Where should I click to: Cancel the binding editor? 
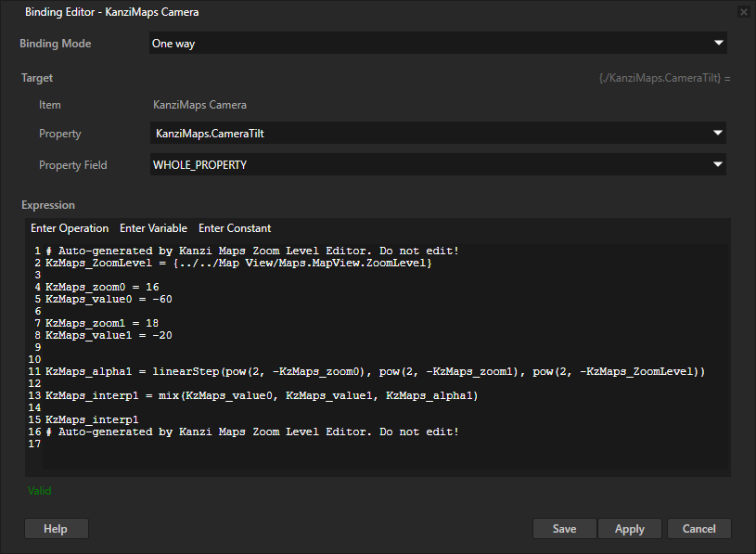click(x=698, y=529)
